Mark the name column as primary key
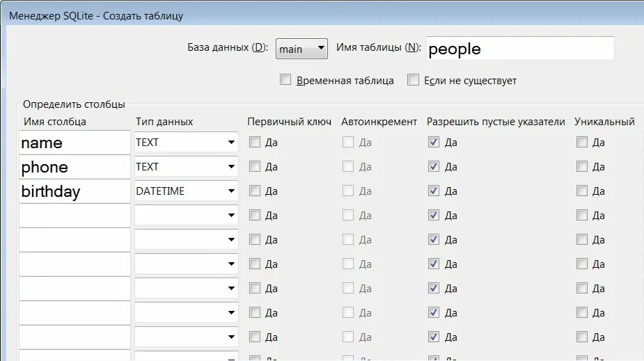Image resolution: width=644 pixels, height=361 pixels. [x=255, y=143]
